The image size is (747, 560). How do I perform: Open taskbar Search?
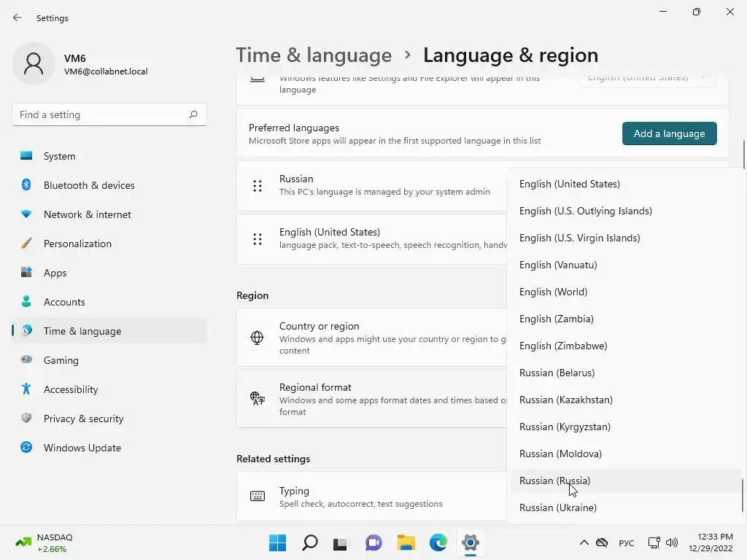(x=309, y=542)
